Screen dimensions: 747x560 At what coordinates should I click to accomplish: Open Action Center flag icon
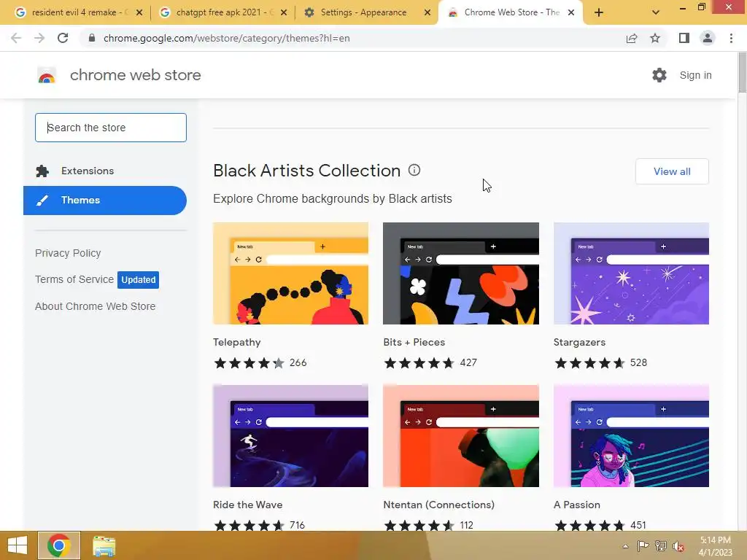click(x=643, y=546)
